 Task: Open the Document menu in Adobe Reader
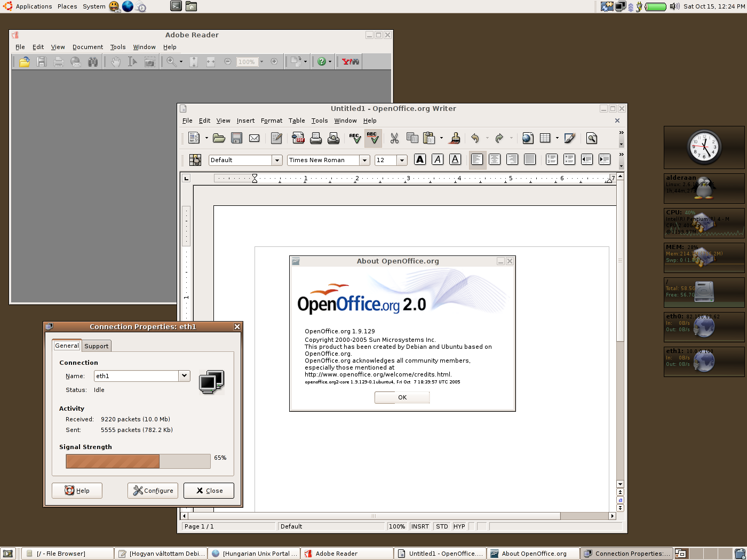tap(88, 47)
